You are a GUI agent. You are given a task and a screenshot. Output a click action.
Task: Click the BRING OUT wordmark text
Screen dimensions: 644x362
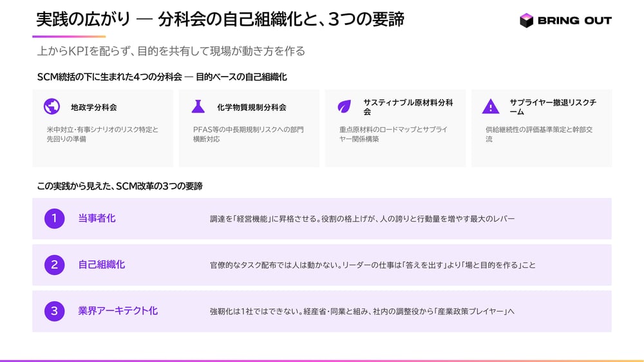coord(574,21)
